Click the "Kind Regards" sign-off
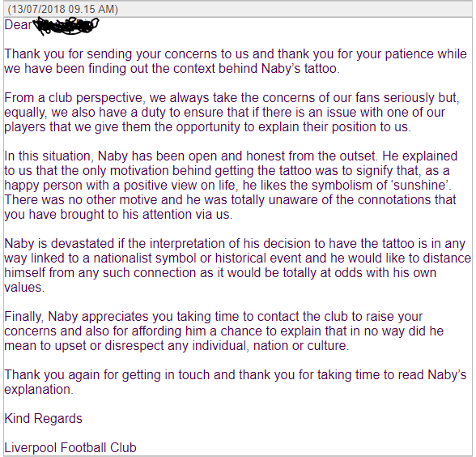The image size is (476, 457). click(x=44, y=419)
